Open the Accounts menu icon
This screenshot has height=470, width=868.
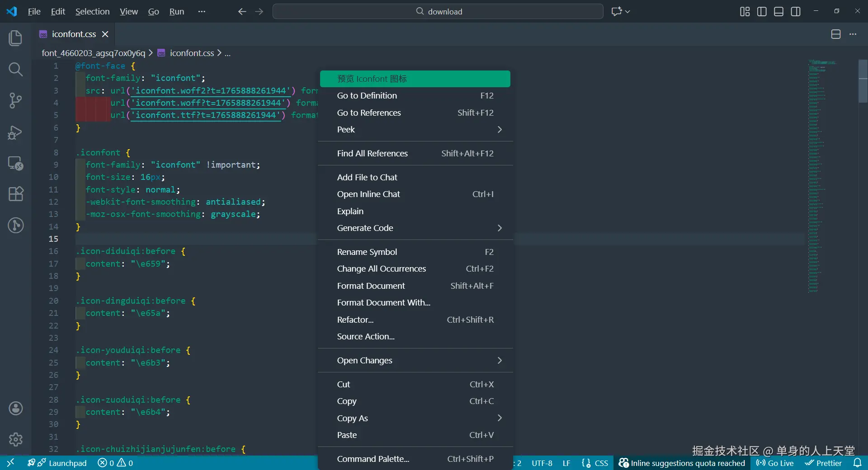tap(15, 409)
